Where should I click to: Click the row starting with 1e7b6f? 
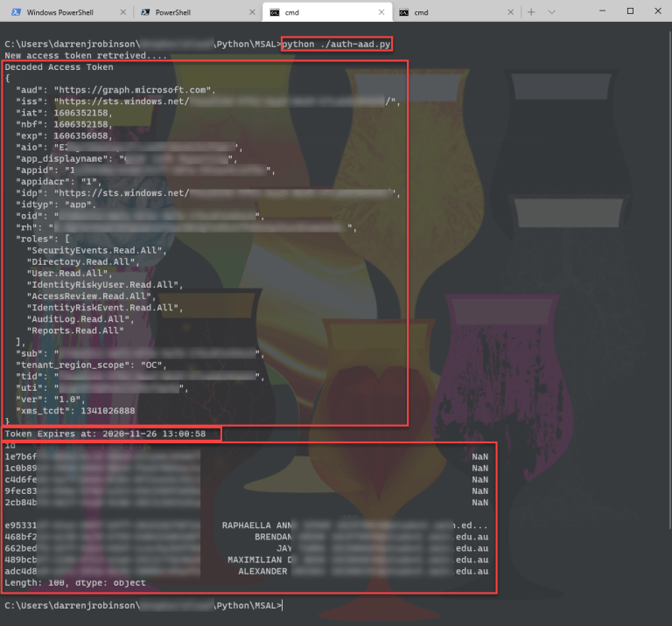[x=247, y=457]
